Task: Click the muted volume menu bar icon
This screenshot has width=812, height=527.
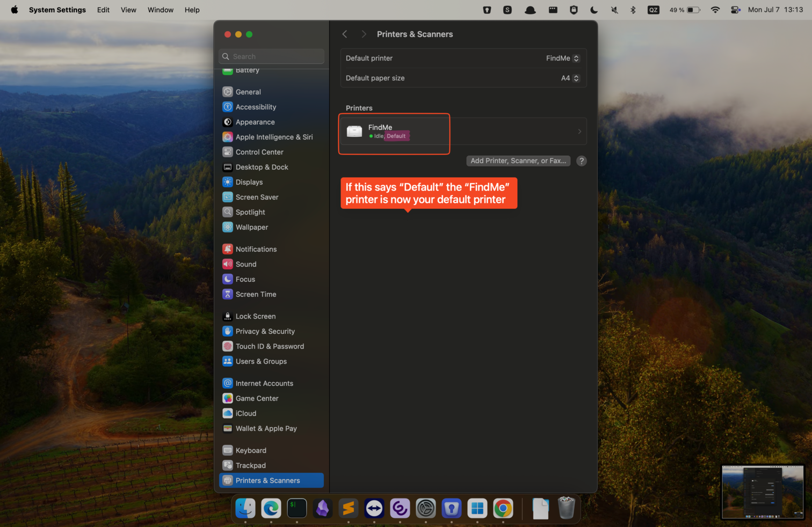Action: point(614,10)
